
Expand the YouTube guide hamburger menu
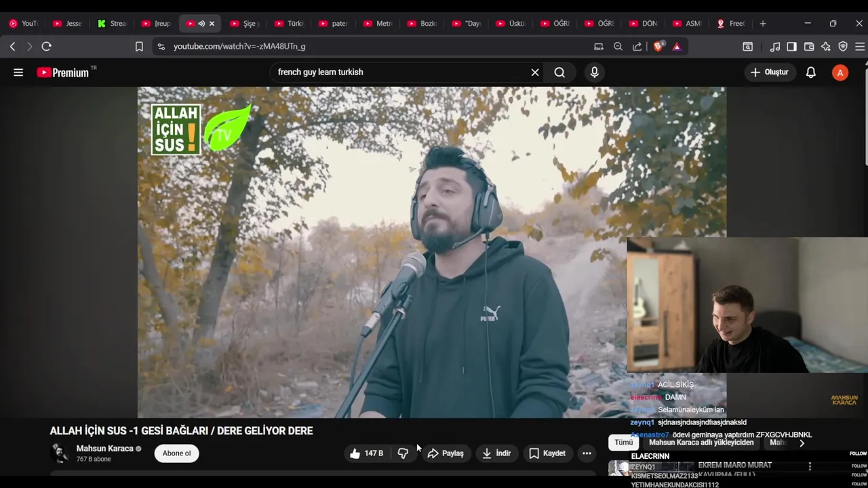18,73
